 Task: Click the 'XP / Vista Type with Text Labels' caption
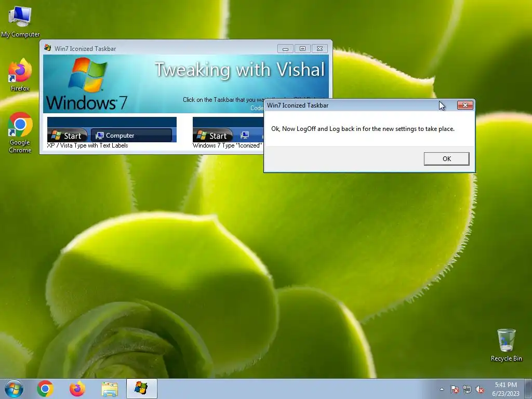coord(87,145)
